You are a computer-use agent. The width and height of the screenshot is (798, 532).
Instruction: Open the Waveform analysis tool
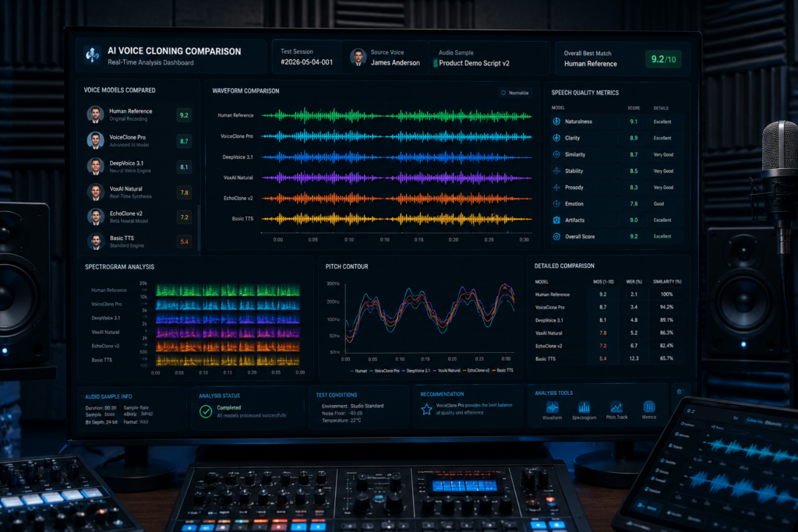coord(553,410)
